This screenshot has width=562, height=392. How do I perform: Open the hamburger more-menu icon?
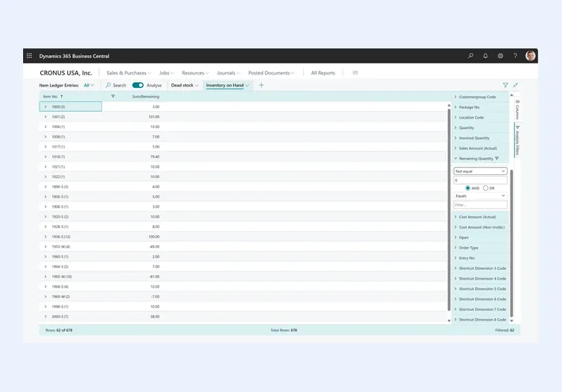(x=356, y=73)
